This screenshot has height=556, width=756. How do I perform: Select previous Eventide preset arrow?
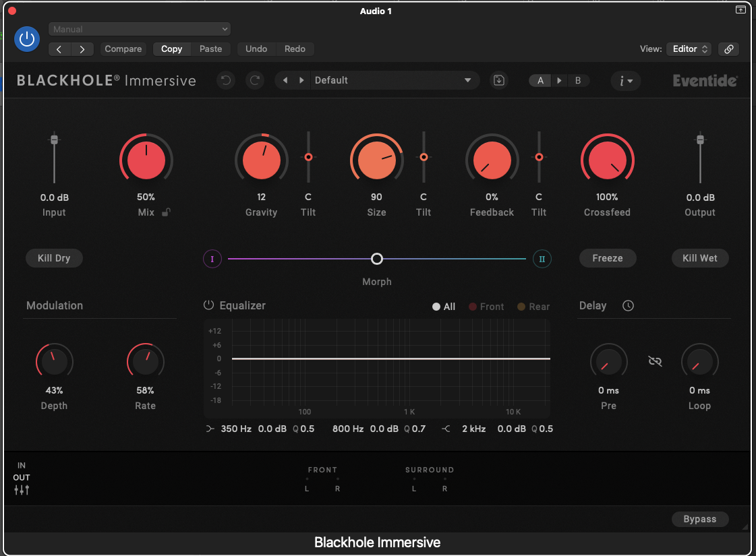pos(285,80)
